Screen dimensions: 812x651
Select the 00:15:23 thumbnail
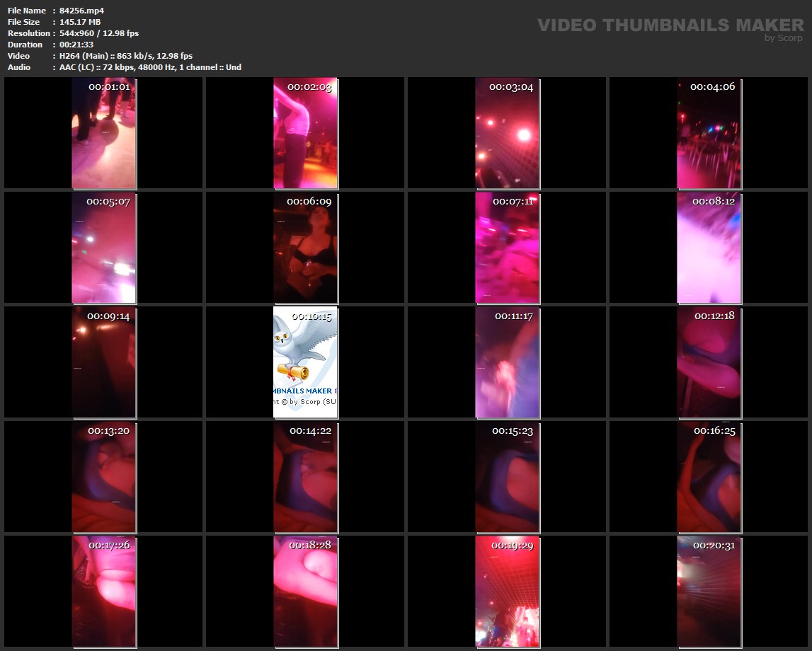pyautogui.click(x=508, y=477)
